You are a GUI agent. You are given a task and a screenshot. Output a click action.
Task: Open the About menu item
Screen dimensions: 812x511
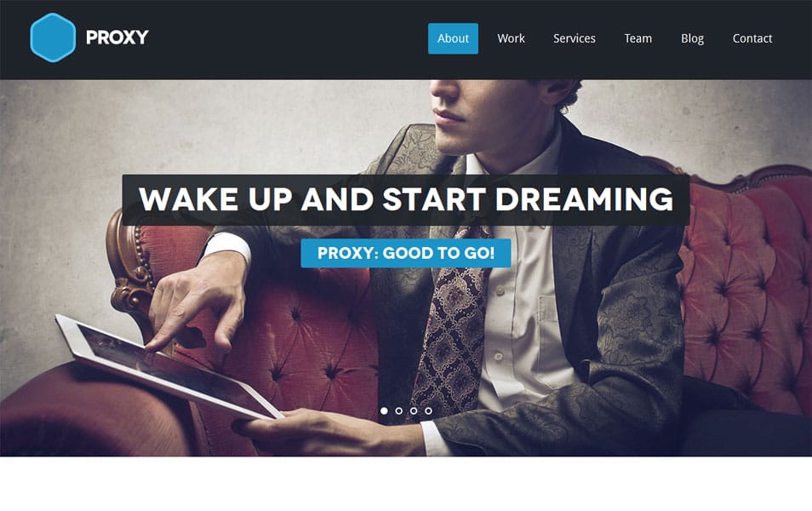tap(453, 38)
